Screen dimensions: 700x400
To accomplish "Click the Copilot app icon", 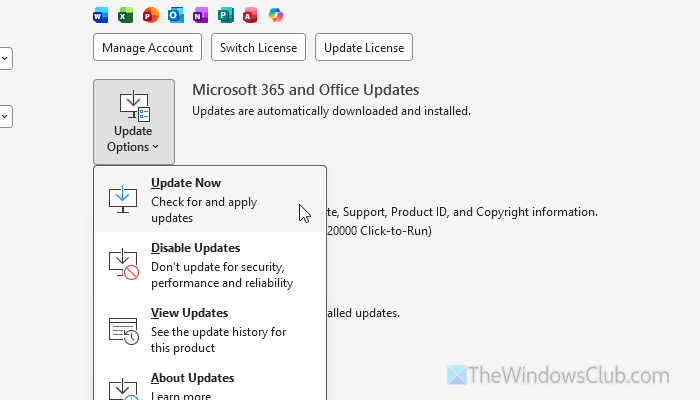I will (276, 15).
